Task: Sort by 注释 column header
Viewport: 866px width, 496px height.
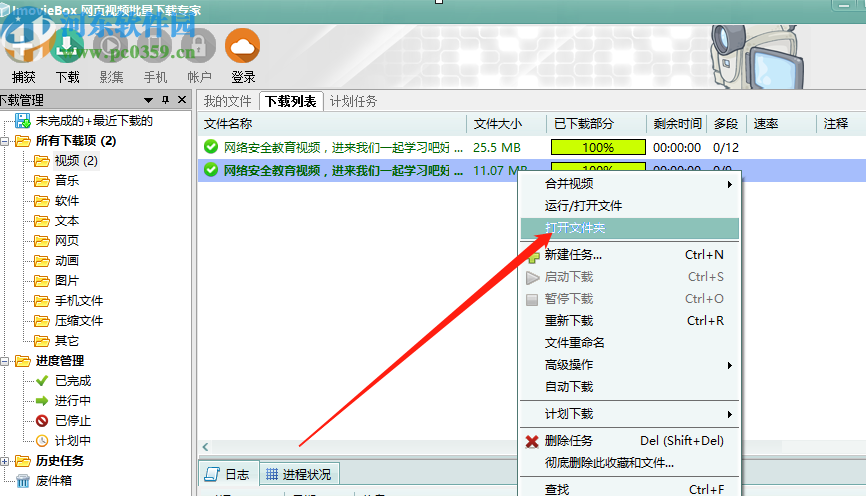Action: 836,124
